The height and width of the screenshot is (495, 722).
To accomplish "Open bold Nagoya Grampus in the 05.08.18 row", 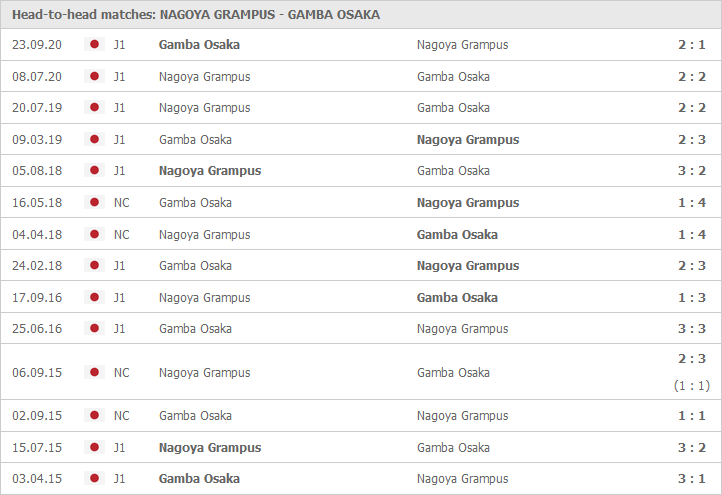I will 210,171.
